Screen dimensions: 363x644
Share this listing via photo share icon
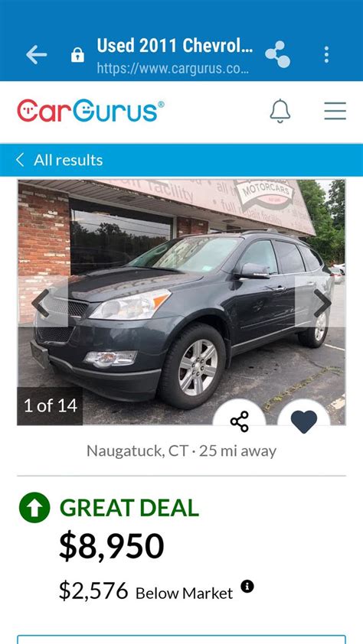coord(239,420)
